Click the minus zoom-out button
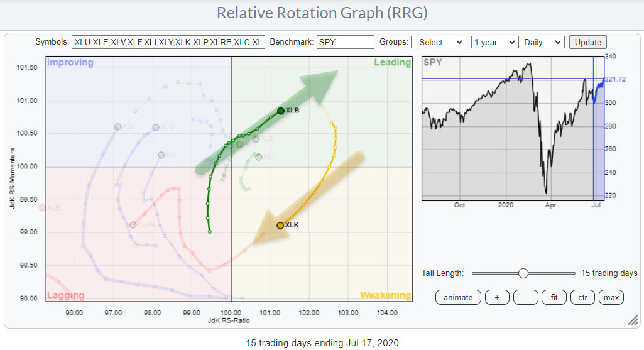644x350 pixels. pyautogui.click(x=525, y=297)
